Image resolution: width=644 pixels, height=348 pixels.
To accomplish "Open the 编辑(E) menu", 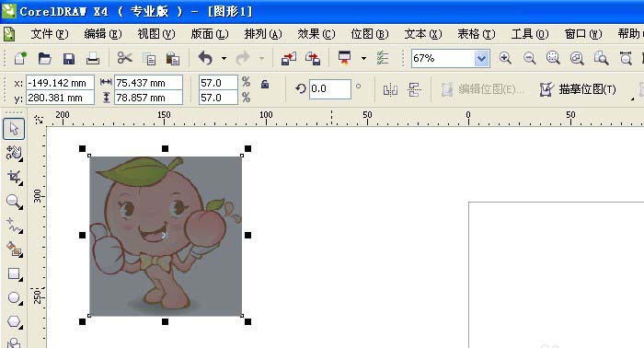I will pyautogui.click(x=103, y=34).
